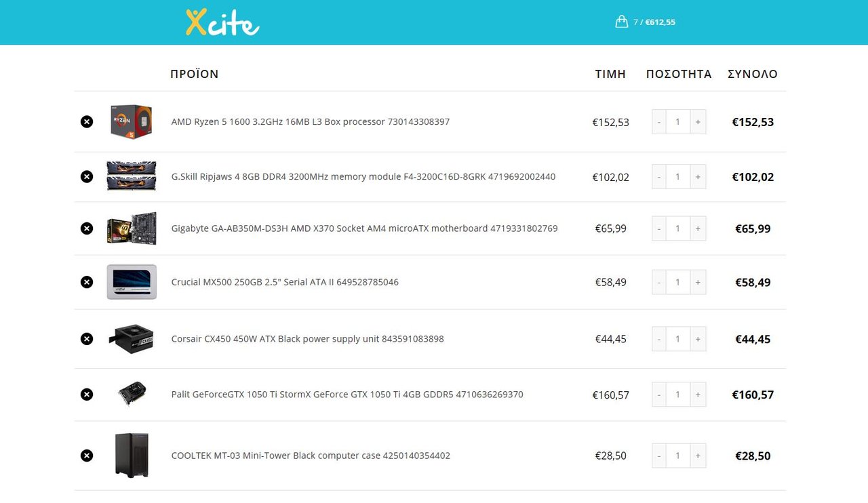Remove G.Skill Ripjaws 4 memory from cart

click(x=87, y=177)
